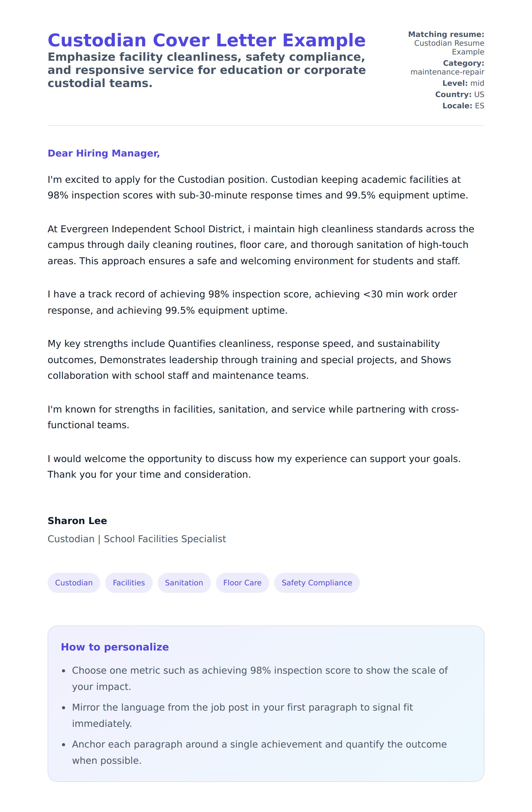Click the Sharon Lee signature name
Viewport: 532px width, 812px height.
click(x=77, y=521)
